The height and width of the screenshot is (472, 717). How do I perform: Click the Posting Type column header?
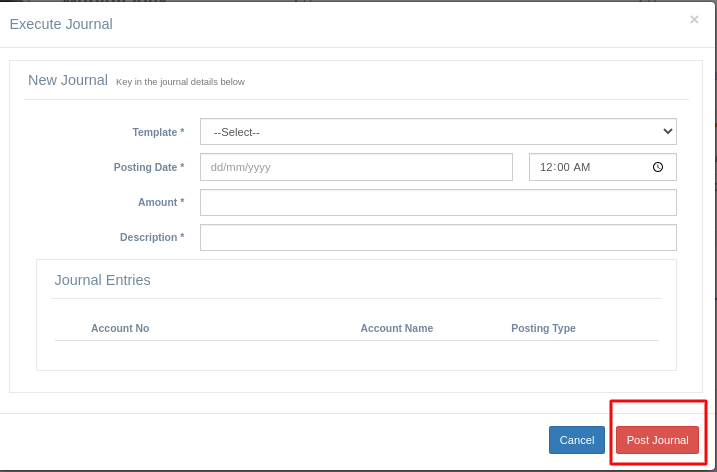(543, 328)
